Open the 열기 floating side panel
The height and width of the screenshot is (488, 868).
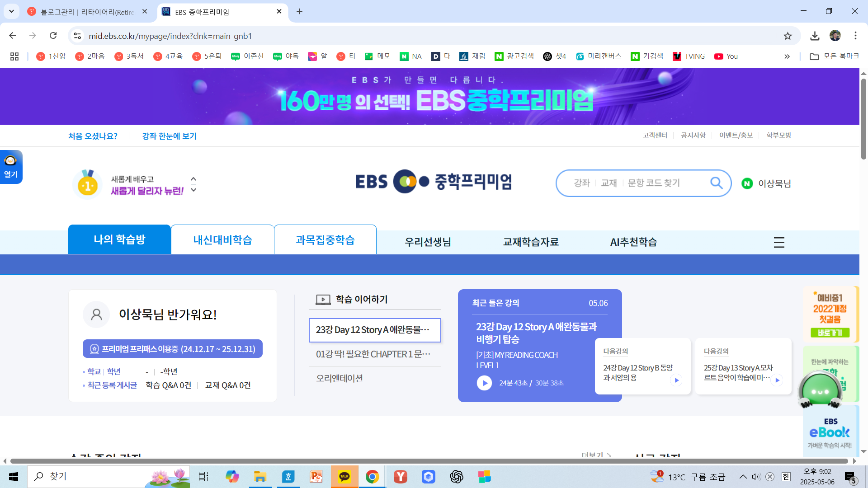(x=11, y=167)
